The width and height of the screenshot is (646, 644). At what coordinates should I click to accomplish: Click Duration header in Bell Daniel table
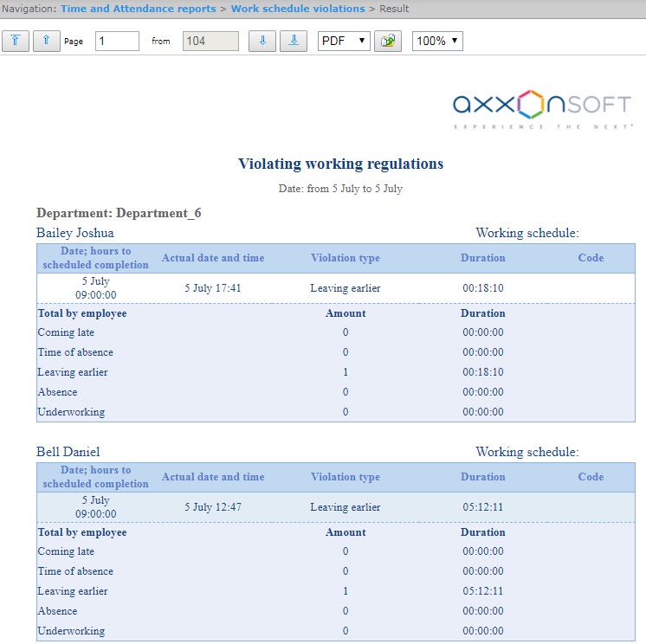(482, 477)
